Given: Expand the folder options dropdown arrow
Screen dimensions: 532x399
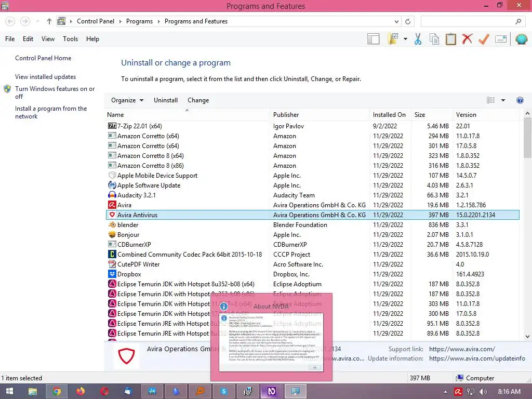Looking at the screenshot, I should pyautogui.click(x=405, y=39).
